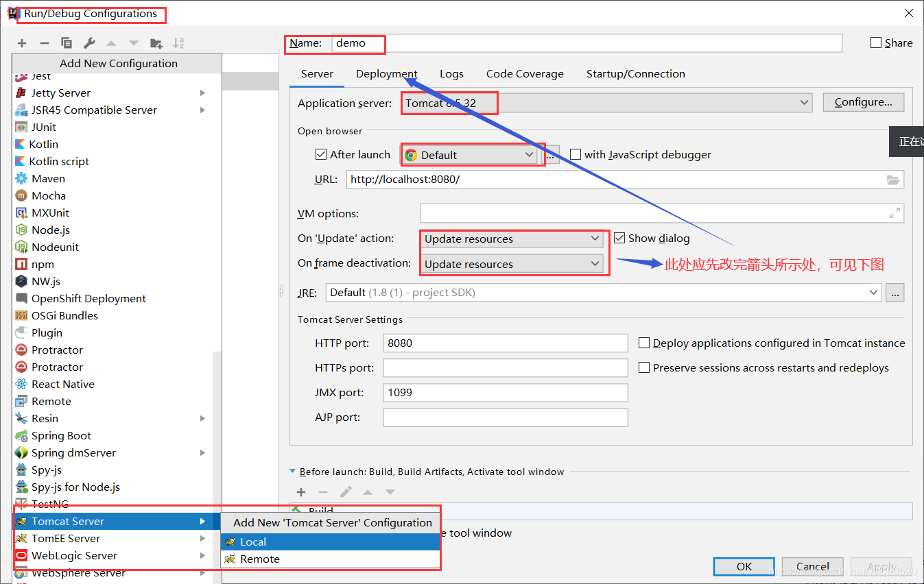Click the Copy Configuration icon
This screenshot has height=584, width=924.
(x=67, y=43)
